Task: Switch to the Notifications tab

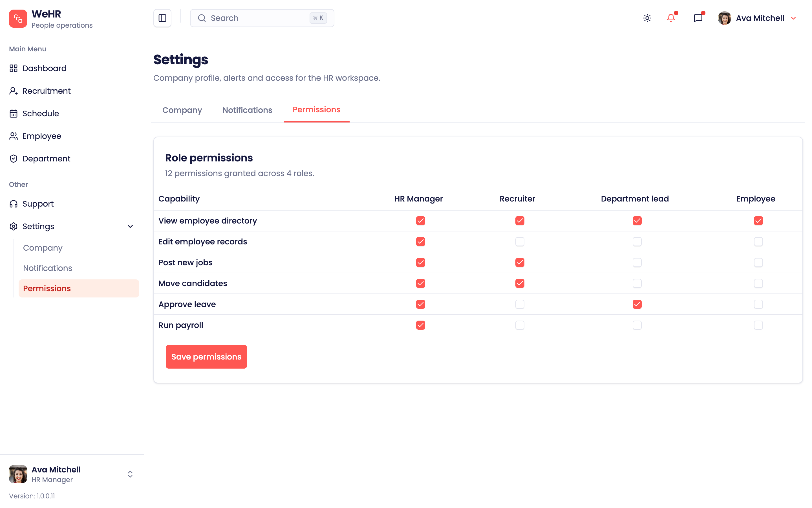Action: tap(247, 110)
